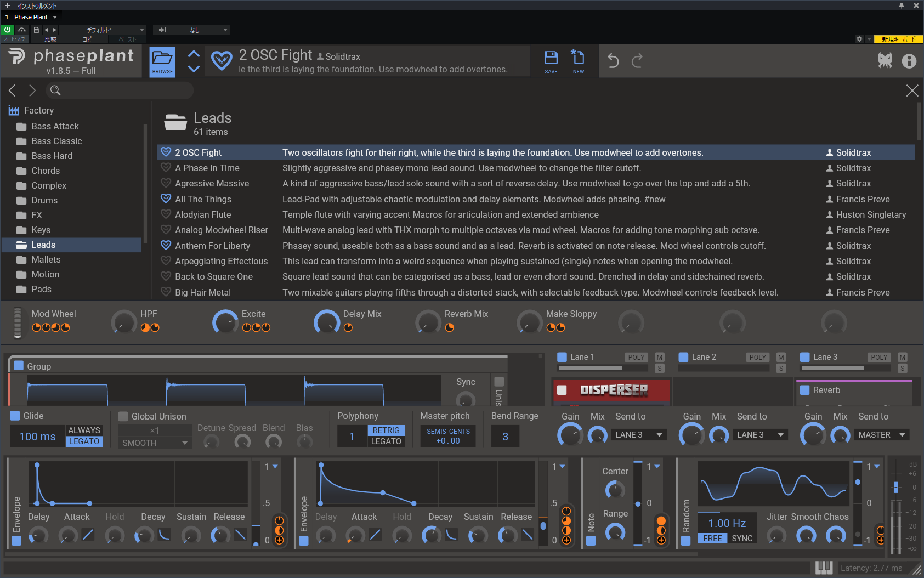
Task: Adjust the Mod Wheel slider
Action: coord(18,322)
